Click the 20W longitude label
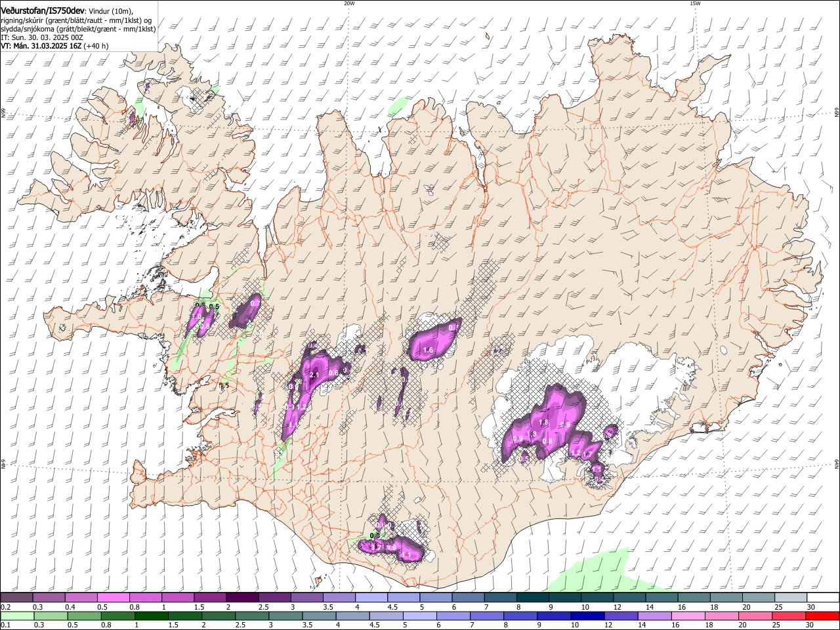This screenshot has width=840, height=630. (349, 3)
